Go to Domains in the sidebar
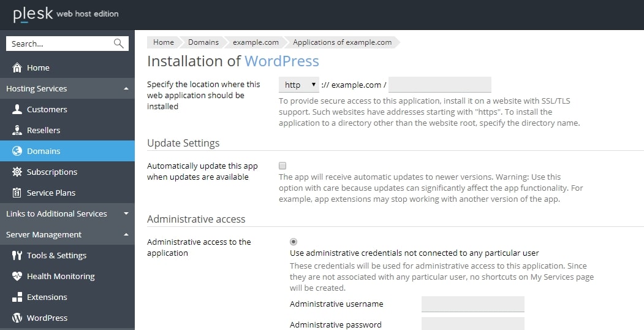The image size is (644, 330). (67, 151)
